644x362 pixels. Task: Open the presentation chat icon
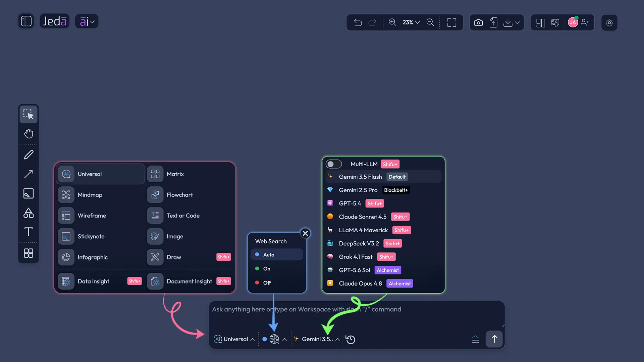point(555,23)
